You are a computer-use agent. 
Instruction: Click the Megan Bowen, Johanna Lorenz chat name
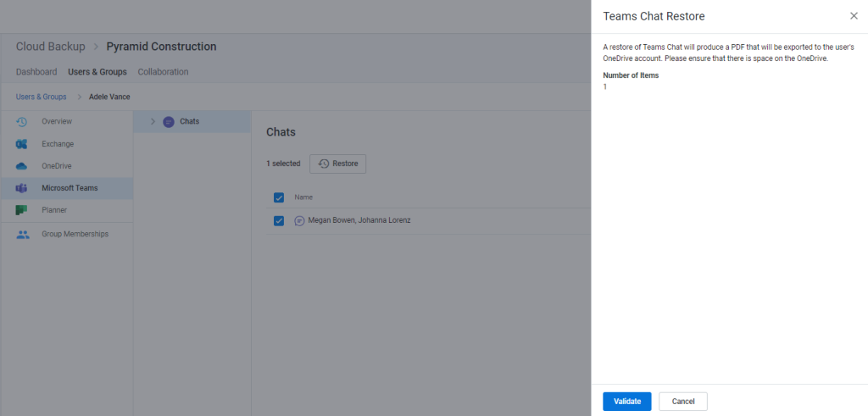[359, 220]
